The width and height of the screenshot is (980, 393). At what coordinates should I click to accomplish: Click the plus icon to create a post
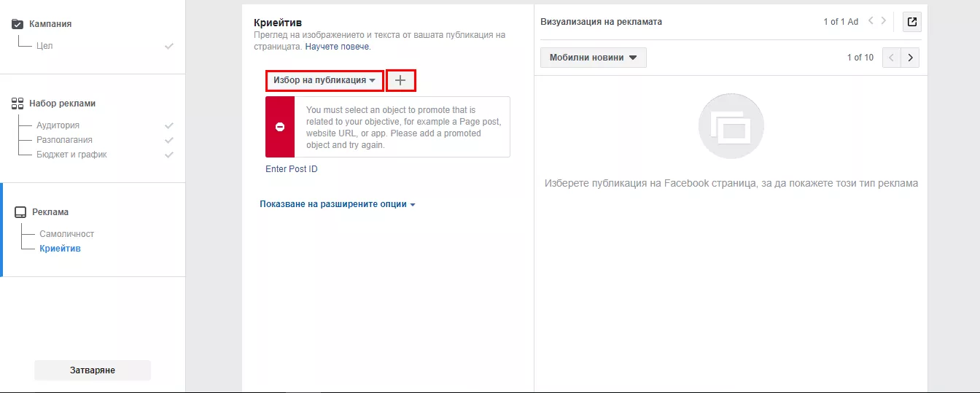click(400, 80)
